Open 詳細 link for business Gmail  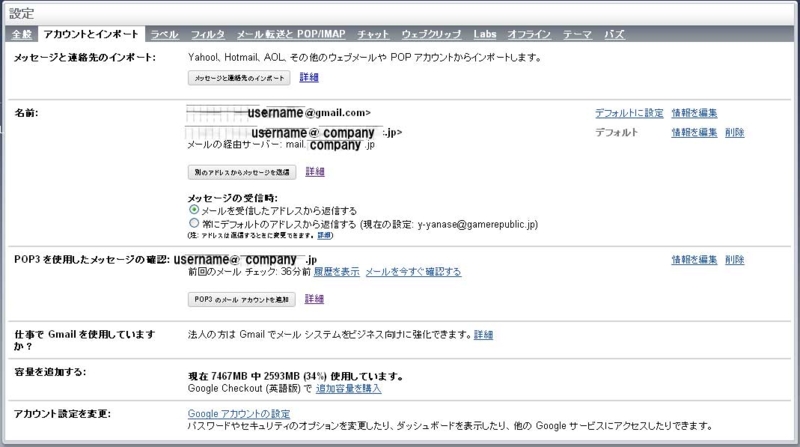coord(483,335)
